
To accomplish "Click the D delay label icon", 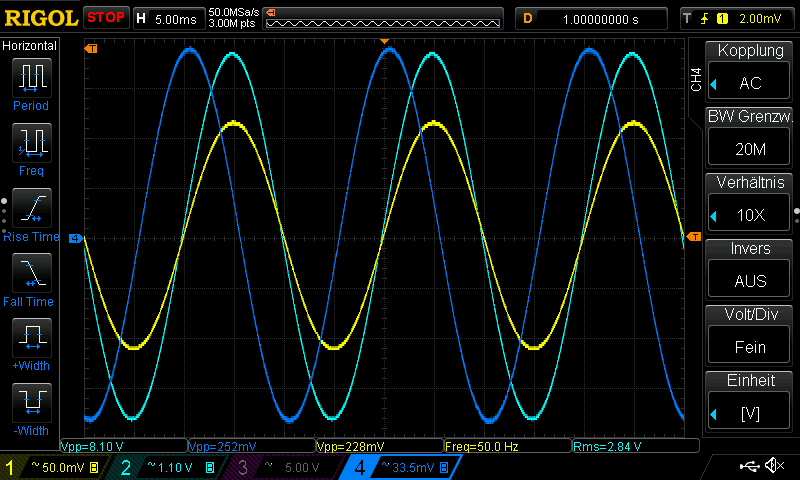I will pyautogui.click(x=528, y=19).
